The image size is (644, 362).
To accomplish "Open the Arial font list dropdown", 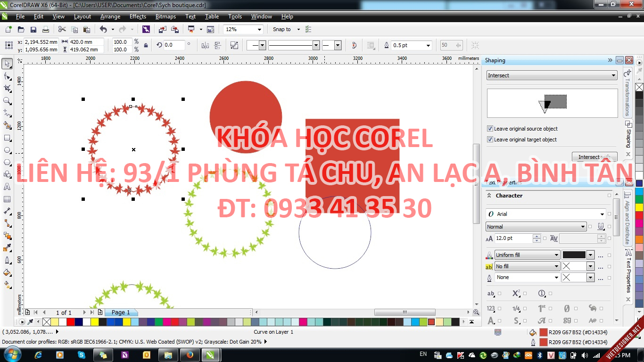I will point(603,214).
